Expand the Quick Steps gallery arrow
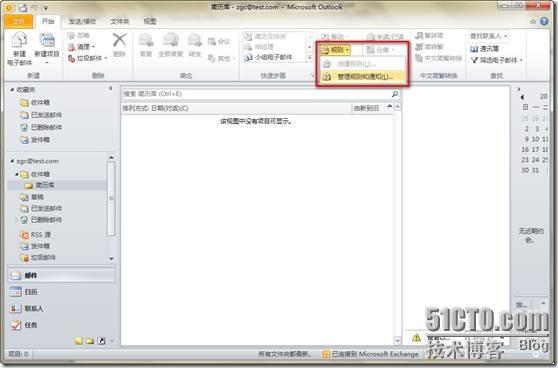Image resolution: width=558 pixels, height=368 pixels. pos(310,57)
